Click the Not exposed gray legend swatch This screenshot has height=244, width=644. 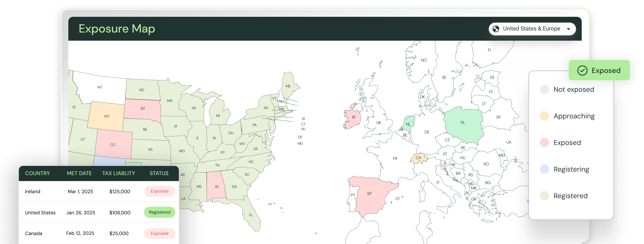[x=544, y=89]
